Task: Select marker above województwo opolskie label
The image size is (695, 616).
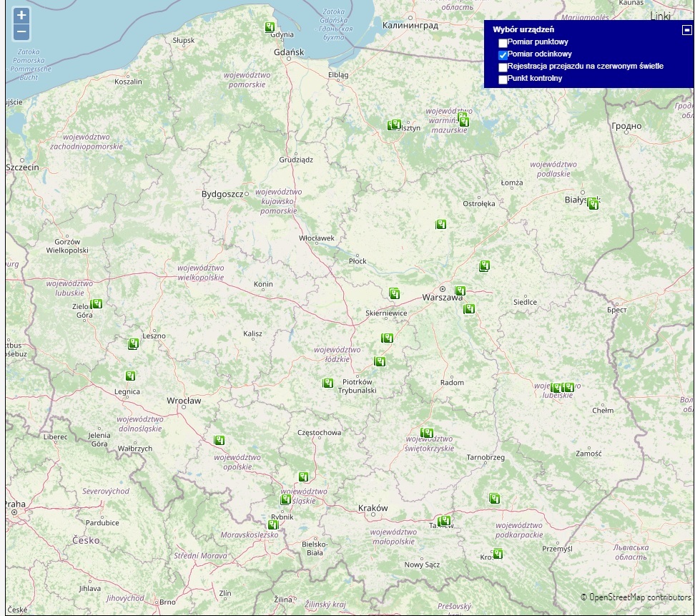Action: pyautogui.click(x=219, y=441)
